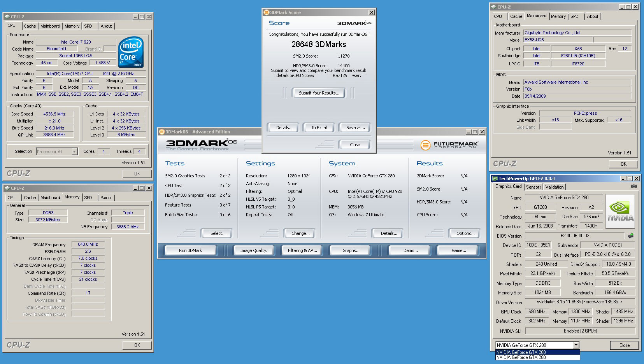The height and width of the screenshot is (364, 644).
Task: Click Instructions field listing MMX, SSE
Action: pos(91,94)
